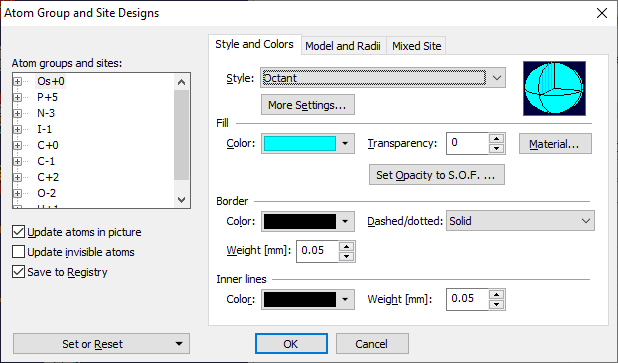
Task: Enable Update invisible atoms checkbox
Action: coord(19,252)
